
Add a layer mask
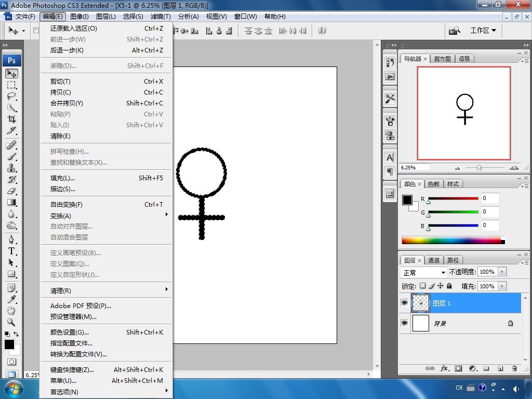(458, 368)
